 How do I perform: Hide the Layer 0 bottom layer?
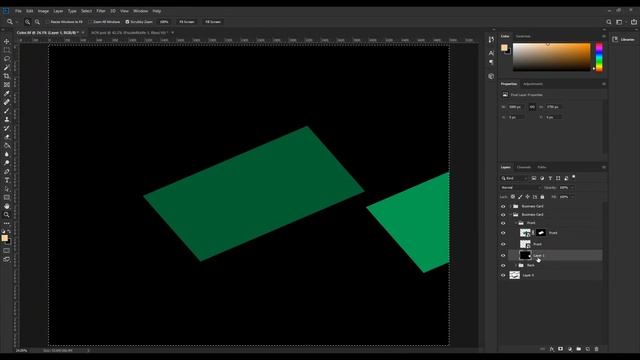tap(503, 276)
